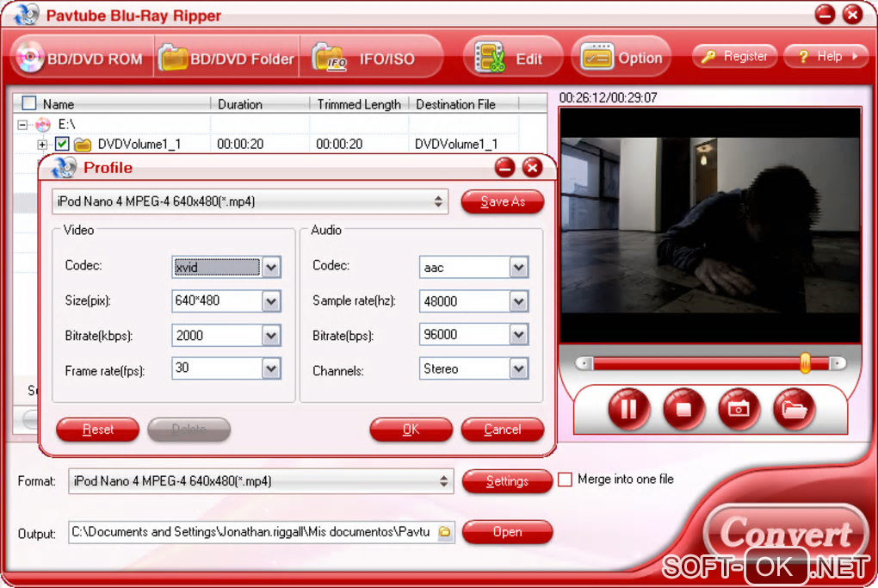Viewport: 878px width, 588px height.
Task: Click the Trimmed Length column header
Action: click(x=359, y=104)
